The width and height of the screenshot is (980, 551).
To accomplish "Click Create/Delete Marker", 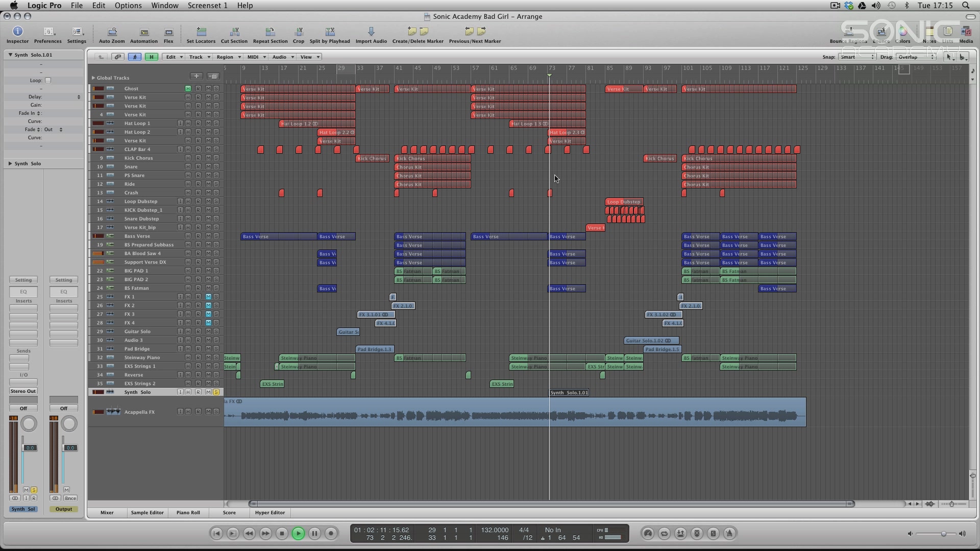I will point(418,35).
